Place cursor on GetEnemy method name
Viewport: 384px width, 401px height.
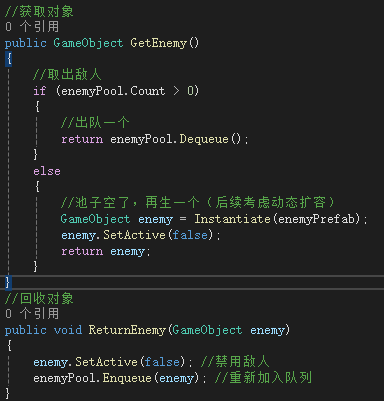click(x=158, y=43)
